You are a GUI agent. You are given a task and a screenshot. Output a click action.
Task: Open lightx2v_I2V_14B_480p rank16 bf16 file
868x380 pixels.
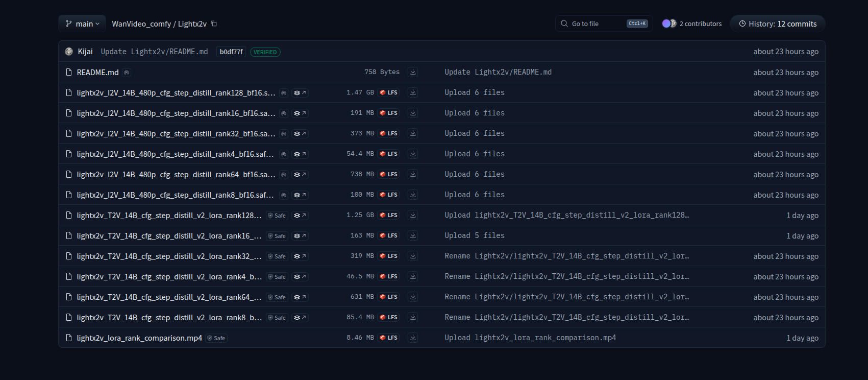(176, 113)
